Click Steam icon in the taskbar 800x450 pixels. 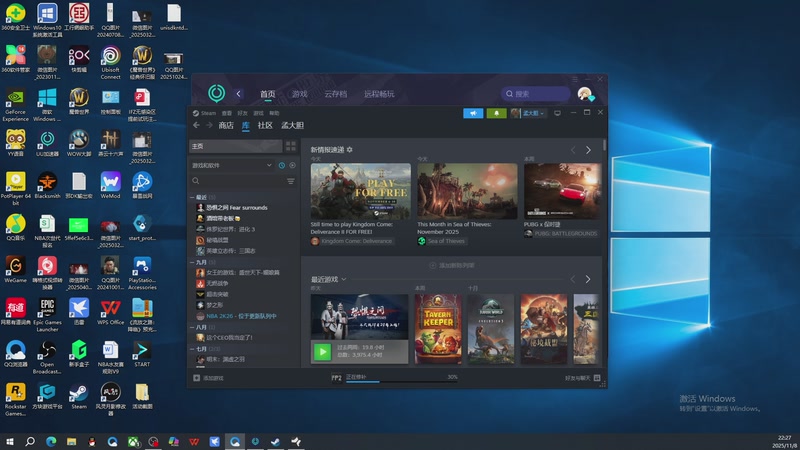[x=276, y=442]
